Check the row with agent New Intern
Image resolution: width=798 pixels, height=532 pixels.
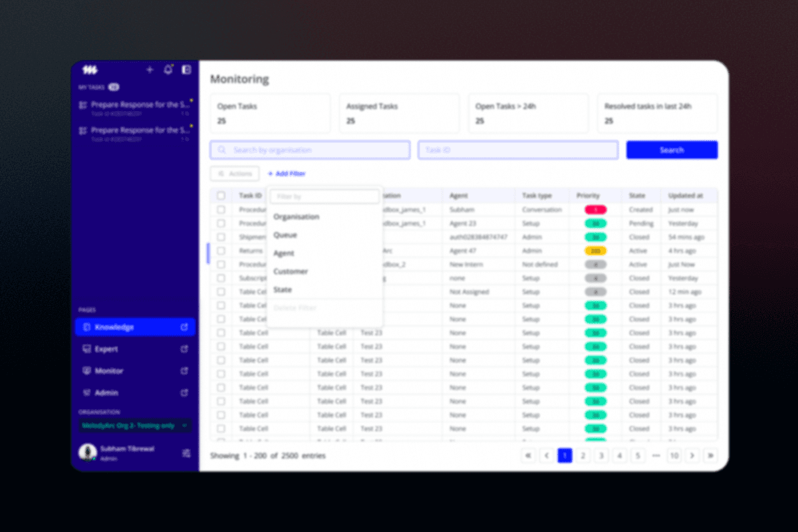pyautogui.click(x=221, y=265)
